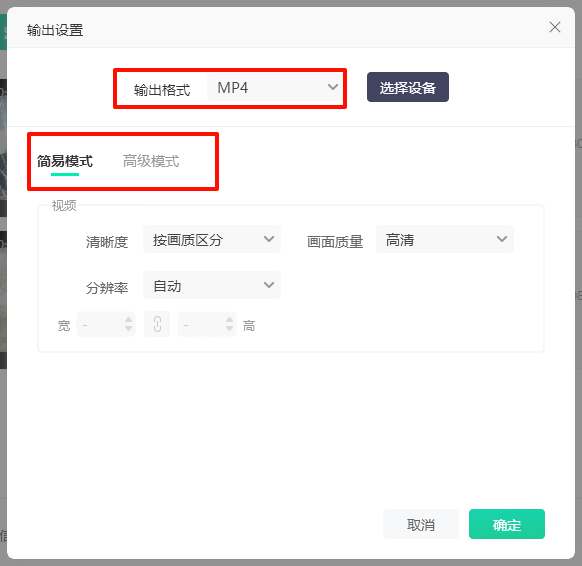
Task: Confirm settings with the 确定 button
Action: [x=507, y=524]
